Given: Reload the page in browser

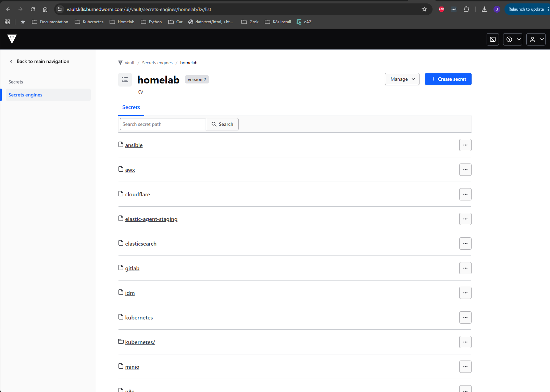Looking at the screenshot, I should coord(33,9).
